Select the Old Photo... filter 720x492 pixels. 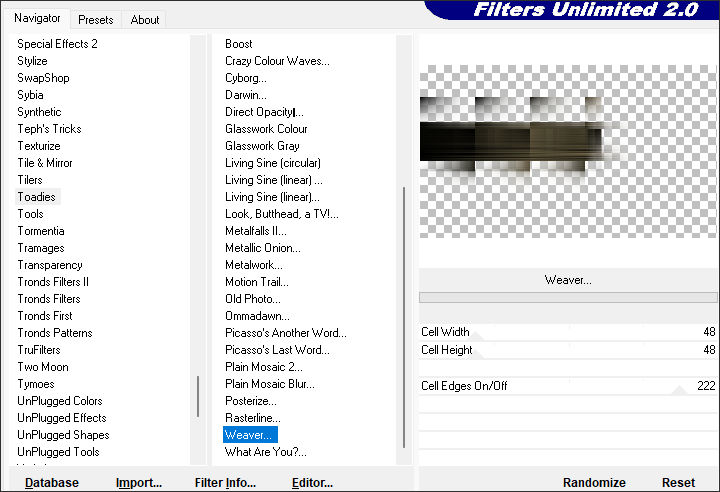click(x=253, y=299)
